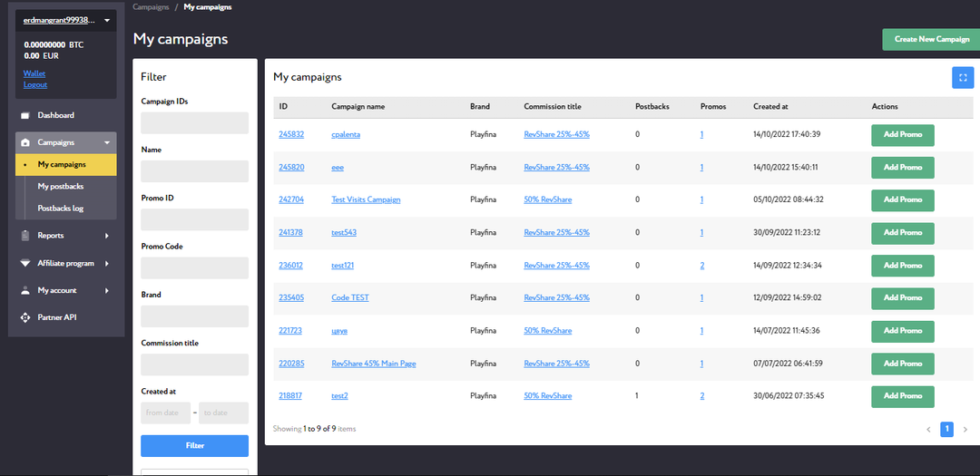Open the test543 campaign name link
Image resolution: width=980 pixels, height=476 pixels.
[x=344, y=232]
